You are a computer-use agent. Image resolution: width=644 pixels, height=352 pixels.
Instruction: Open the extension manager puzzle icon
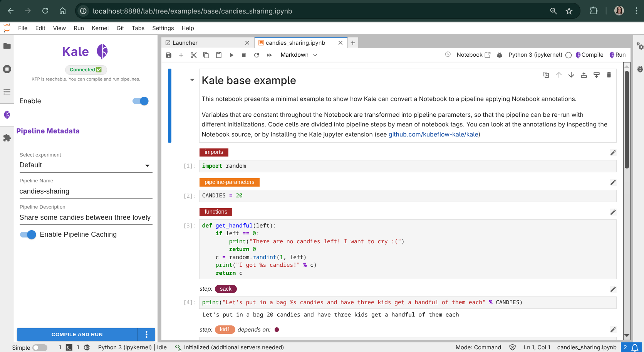click(x=7, y=138)
